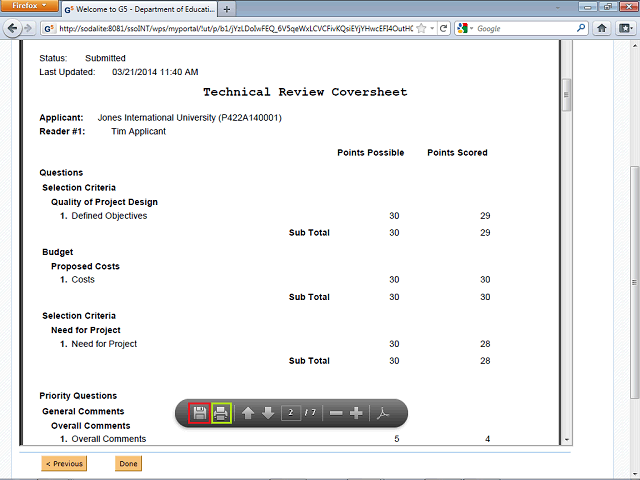Screen dimensions: 640x480
Task: Zoom out using the minus icon
Action: point(336,413)
